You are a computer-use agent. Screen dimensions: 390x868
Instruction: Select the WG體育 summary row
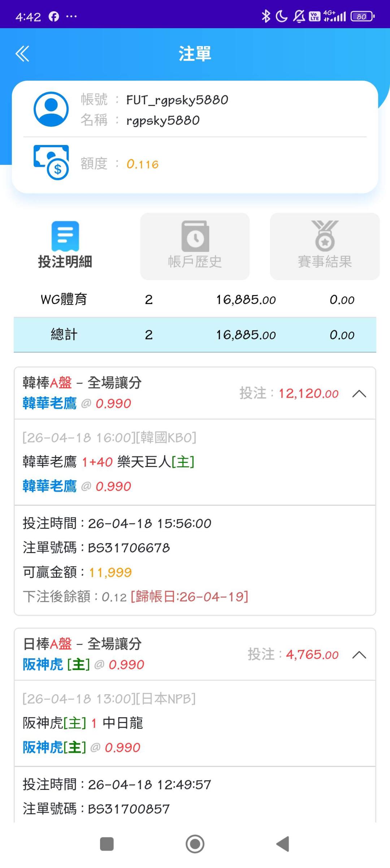tap(195, 300)
